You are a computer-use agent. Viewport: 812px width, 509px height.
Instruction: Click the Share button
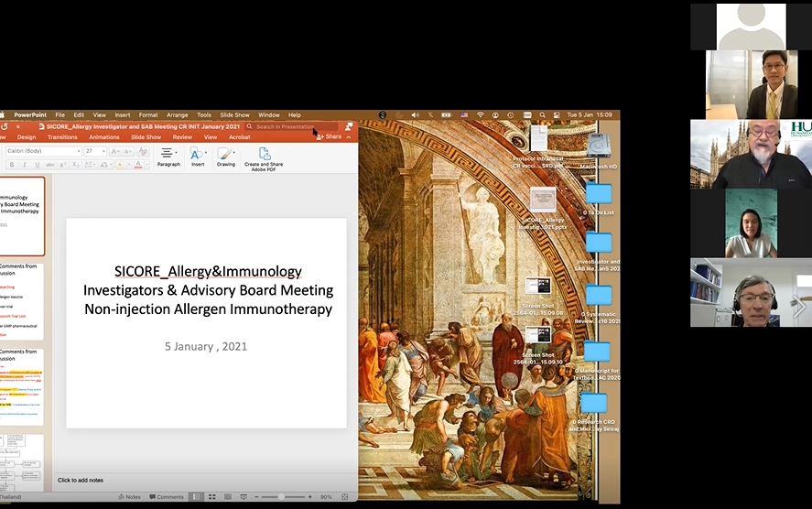point(330,136)
